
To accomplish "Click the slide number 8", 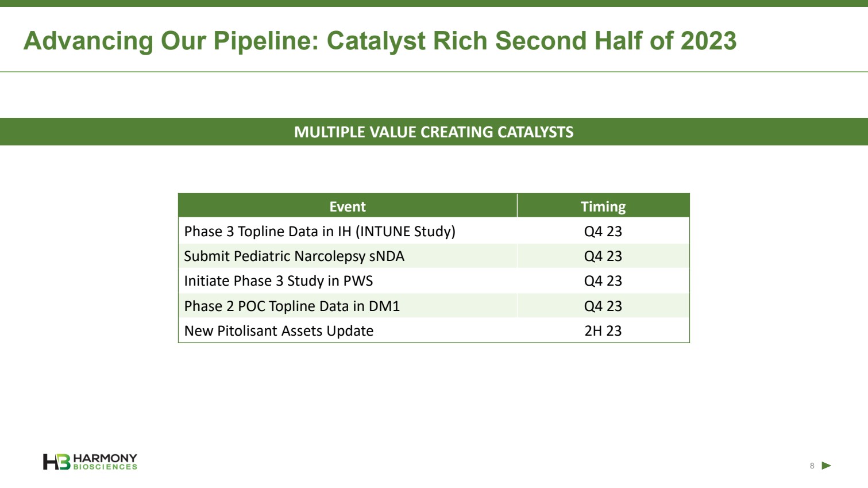I will [812, 466].
